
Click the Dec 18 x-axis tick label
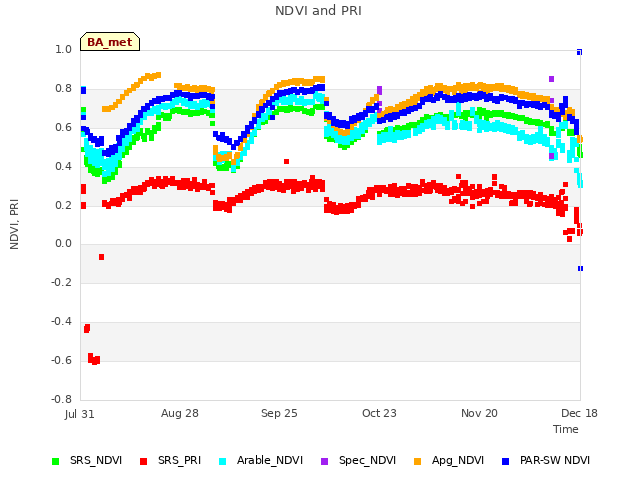click(x=579, y=413)
